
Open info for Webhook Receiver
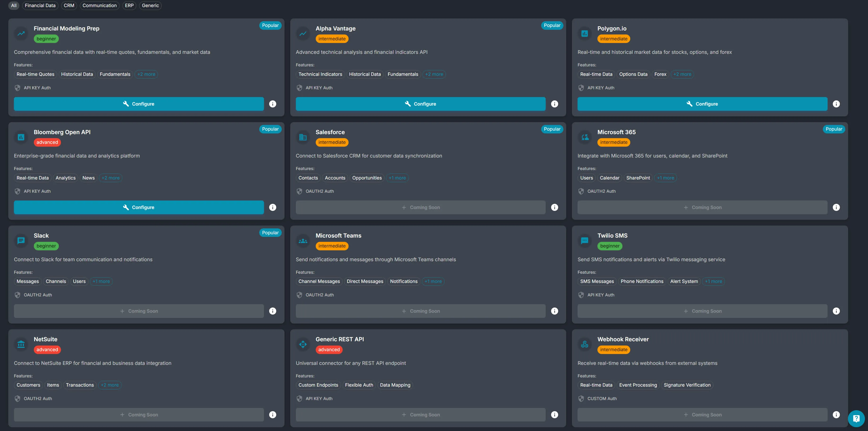(836, 415)
